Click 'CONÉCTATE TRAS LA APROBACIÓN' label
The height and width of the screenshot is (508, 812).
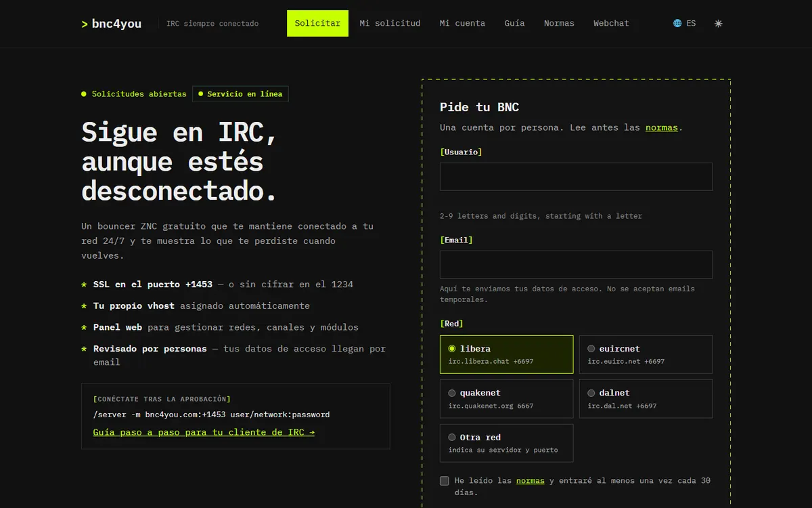coord(162,399)
